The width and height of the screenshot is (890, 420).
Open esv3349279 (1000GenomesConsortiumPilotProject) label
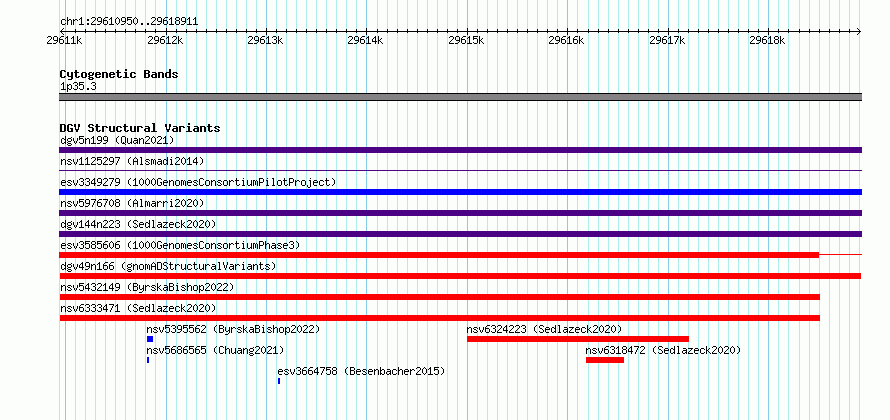pyautogui.click(x=198, y=182)
